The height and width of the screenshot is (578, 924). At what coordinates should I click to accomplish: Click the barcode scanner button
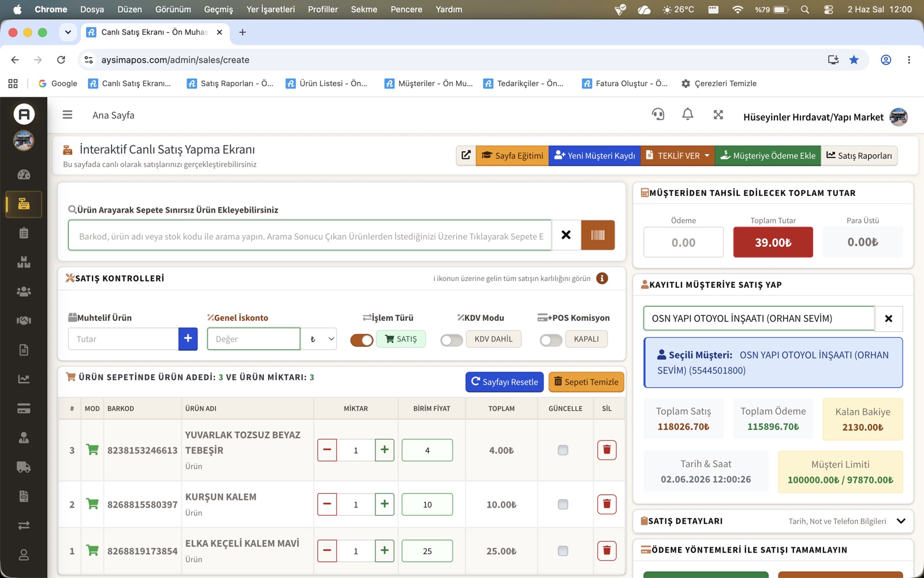pos(598,235)
